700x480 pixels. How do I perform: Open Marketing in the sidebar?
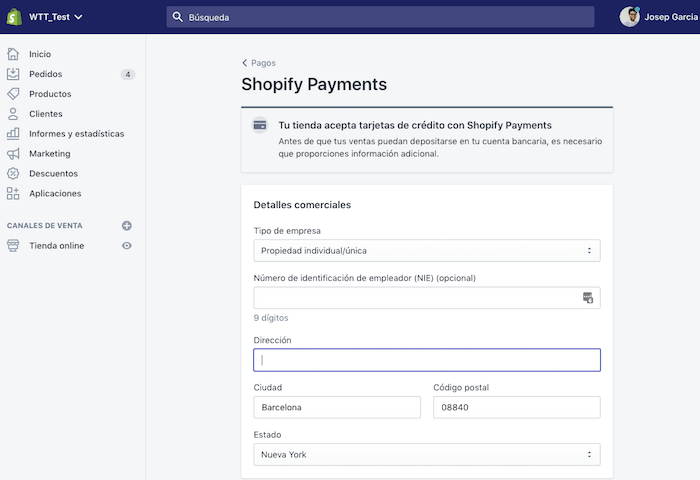[x=50, y=154]
